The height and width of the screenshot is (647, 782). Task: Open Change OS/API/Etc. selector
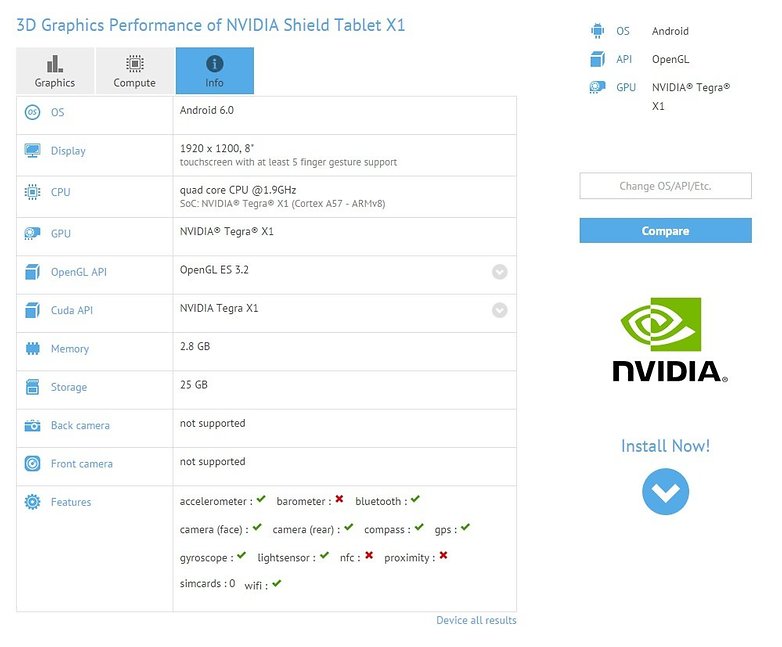click(x=665, y=186)
